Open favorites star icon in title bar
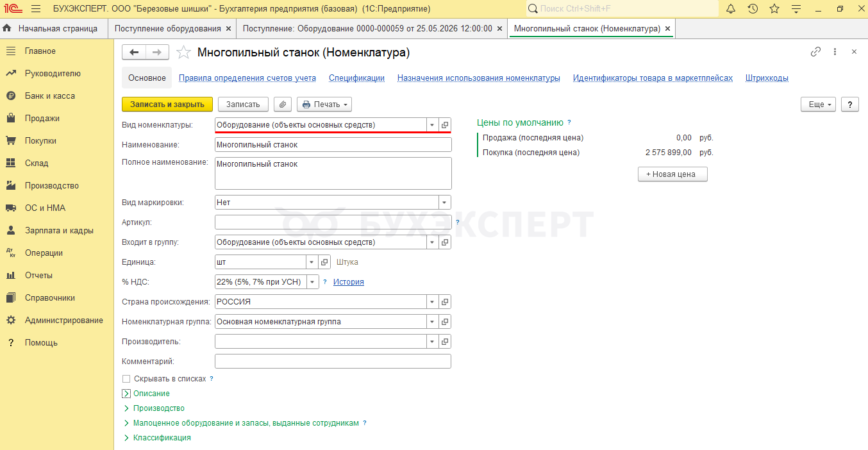The width and height of the screenshot is (868, 450). point(774,9)
